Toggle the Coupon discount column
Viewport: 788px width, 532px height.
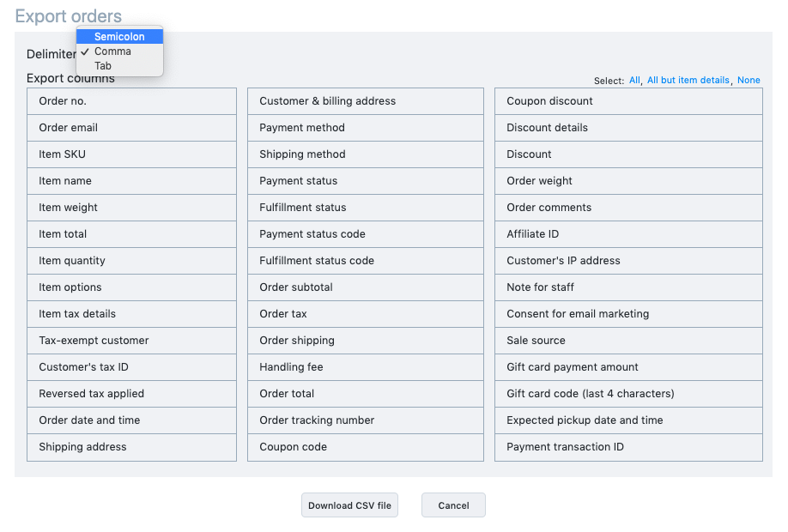tap(628, 101)
